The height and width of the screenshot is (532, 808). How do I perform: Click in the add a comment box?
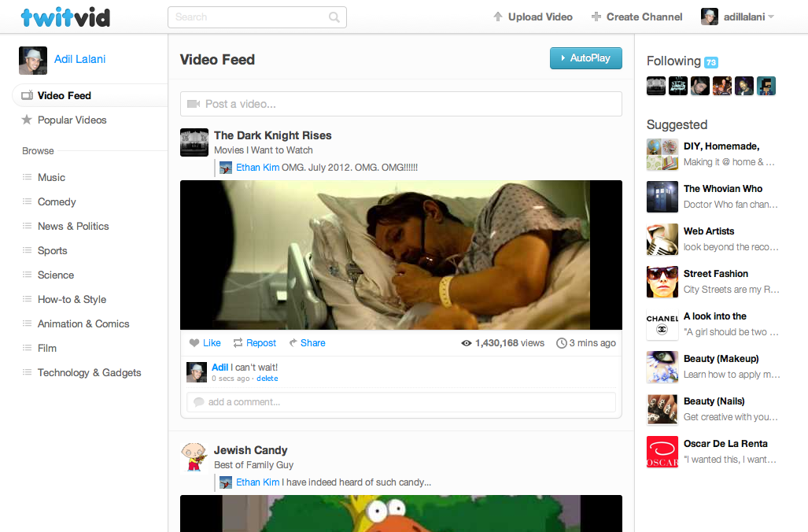tap(400, 402)
